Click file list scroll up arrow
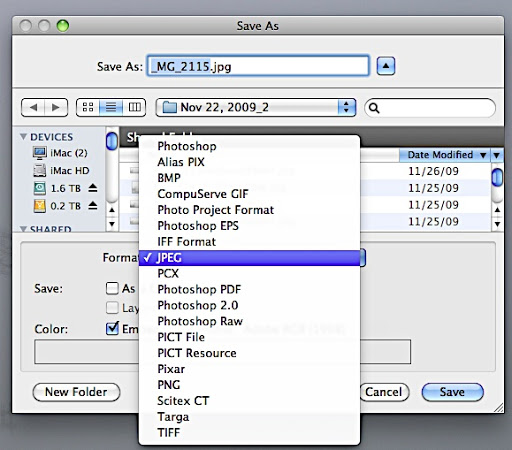512x450 pixels. coord(497,210)
